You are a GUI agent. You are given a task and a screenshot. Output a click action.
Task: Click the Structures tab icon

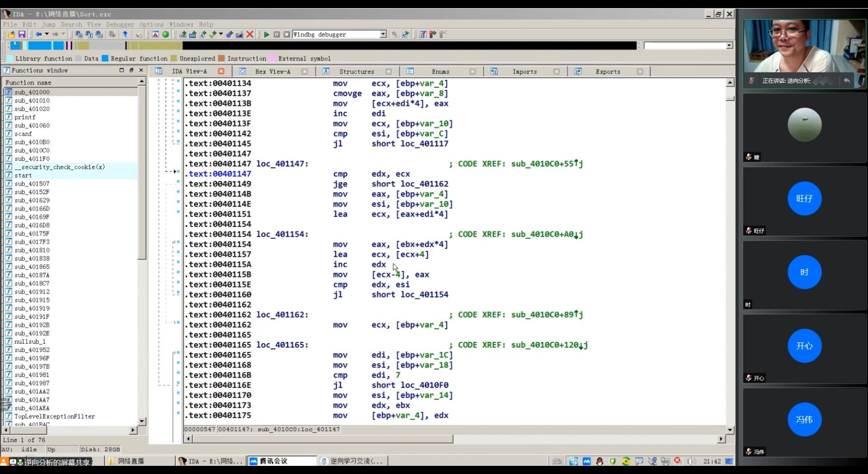326,71
